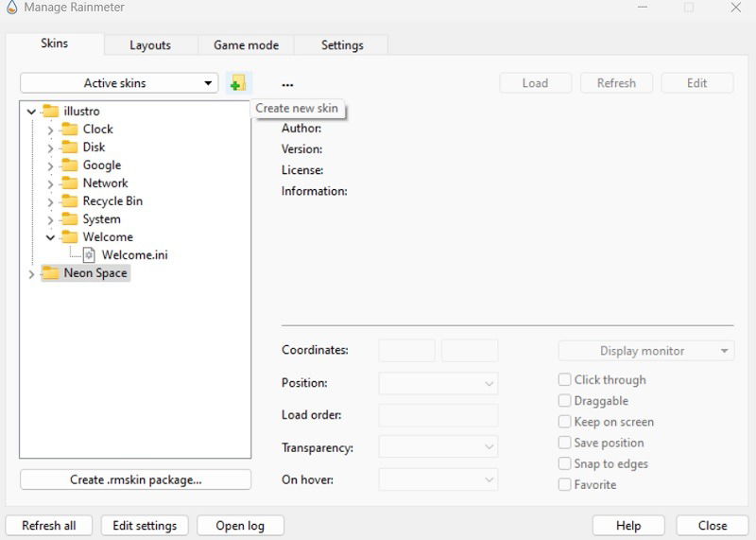
Task: Toggle the Save position checkbox
Action: click(564, 443)
